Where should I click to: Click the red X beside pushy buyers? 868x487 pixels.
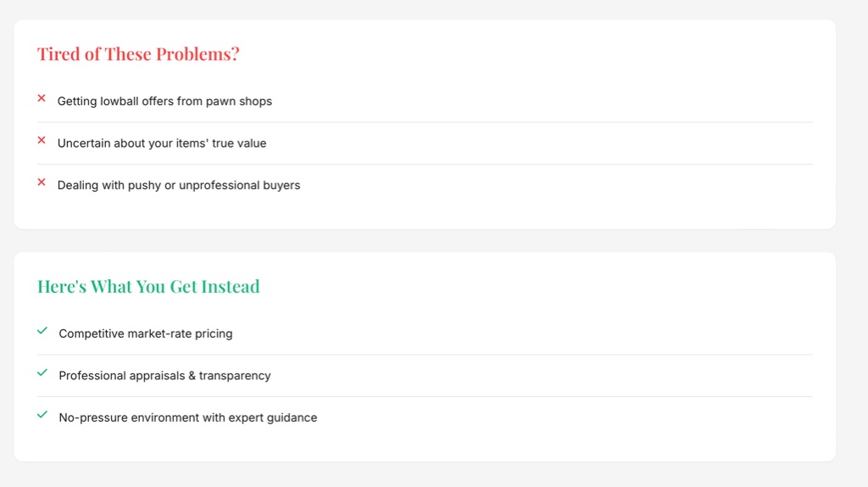tap(42, 182)
